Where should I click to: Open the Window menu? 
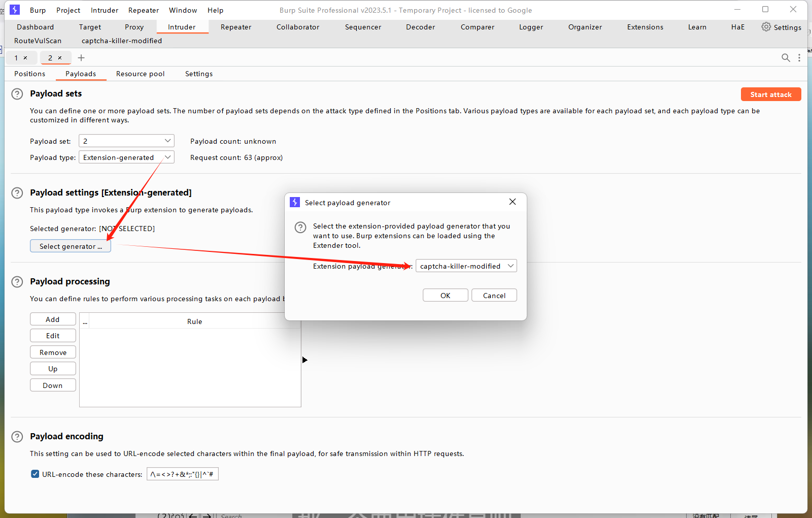tap(183, 10)
